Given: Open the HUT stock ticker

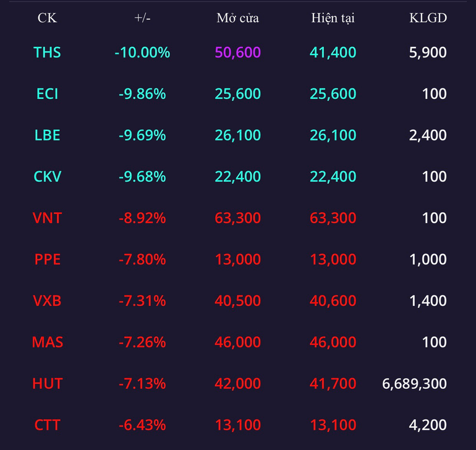Looking at the screenshot, I should pyautogui.click(x=48, y=384).
